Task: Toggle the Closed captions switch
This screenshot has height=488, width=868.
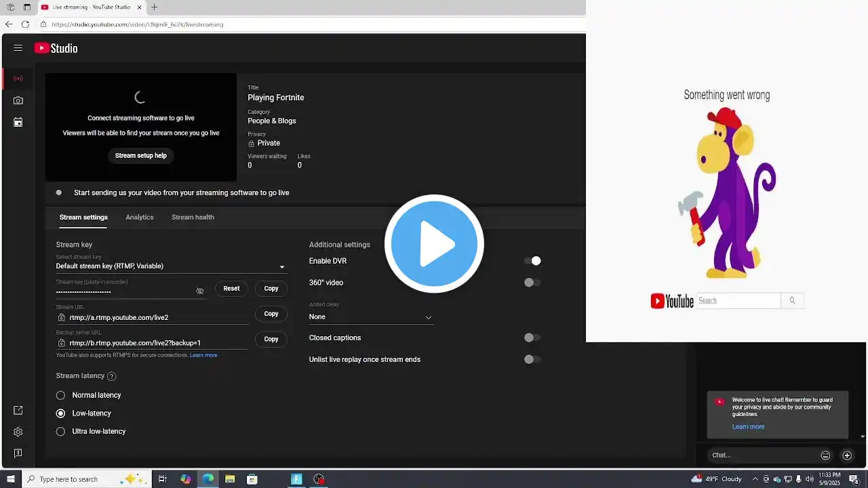Action: pyautogui.click(x=532, y=338)
